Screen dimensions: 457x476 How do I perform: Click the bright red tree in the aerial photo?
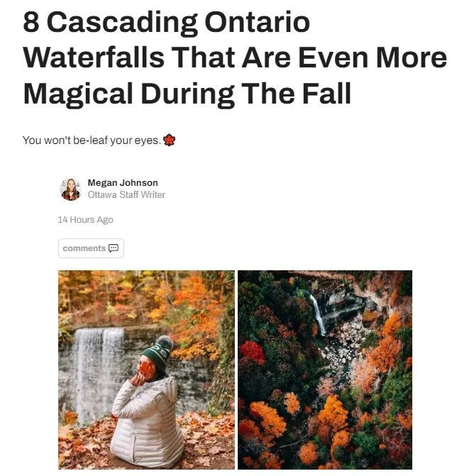coord(252,352)
